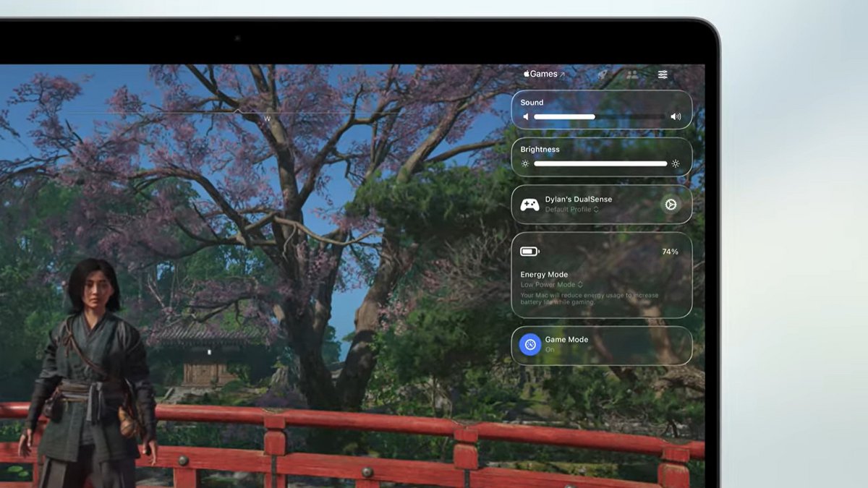This screenshot has height=488, width=868.
Task: Click the dim brightness sun icon
Action: (526, 164)
